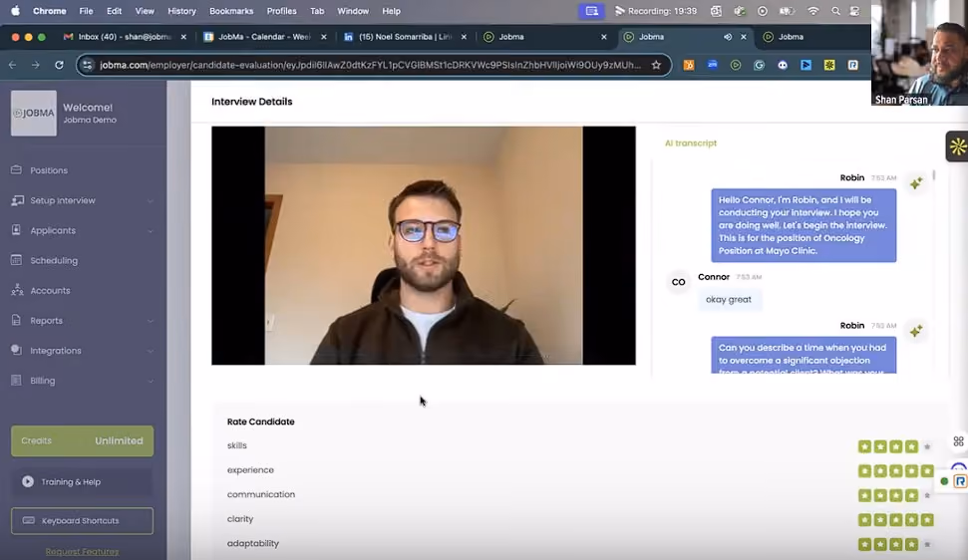This screenshot has height=560, width=968.
Task: Open macOS Spotlight search
Action: pos(835,11)
